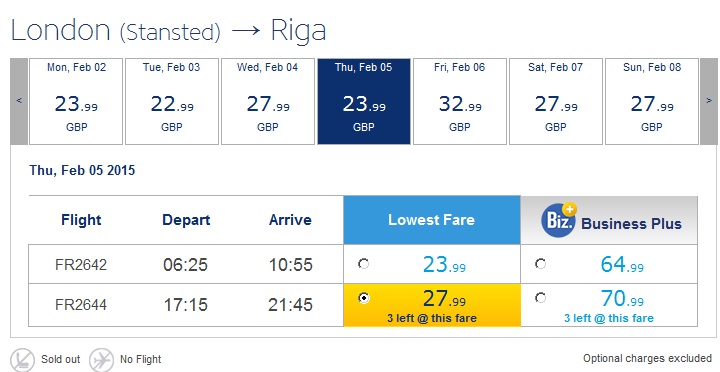Choose the Mon, Feb 02 date tab
The height and width of the screenshot is (372, 720).
tap(76, 101)
